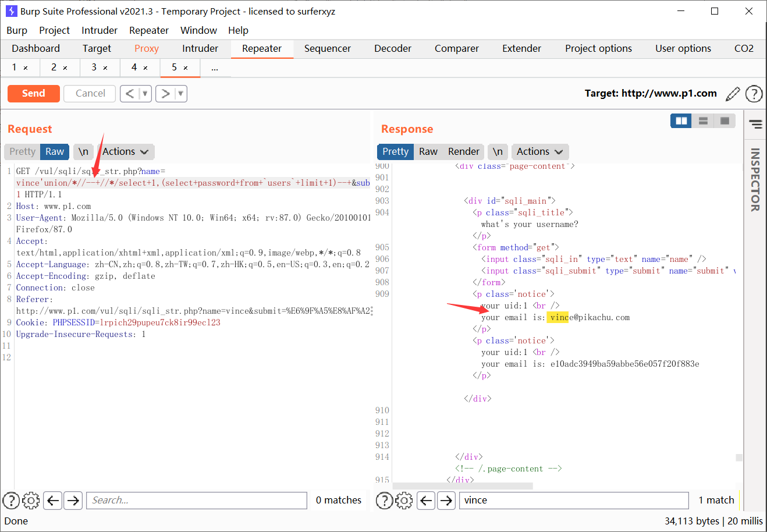Switch to the Decoder tab
Image resolution: width=767 pixels, height=532 pixels.
tap(393, 48)
